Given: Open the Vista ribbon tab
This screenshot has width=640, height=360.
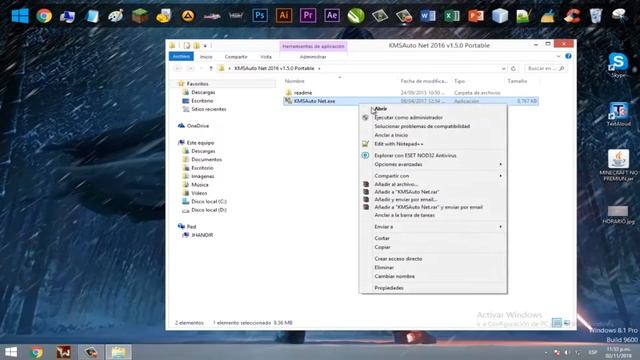Looking at the screenshot, I should pos(266,57).
